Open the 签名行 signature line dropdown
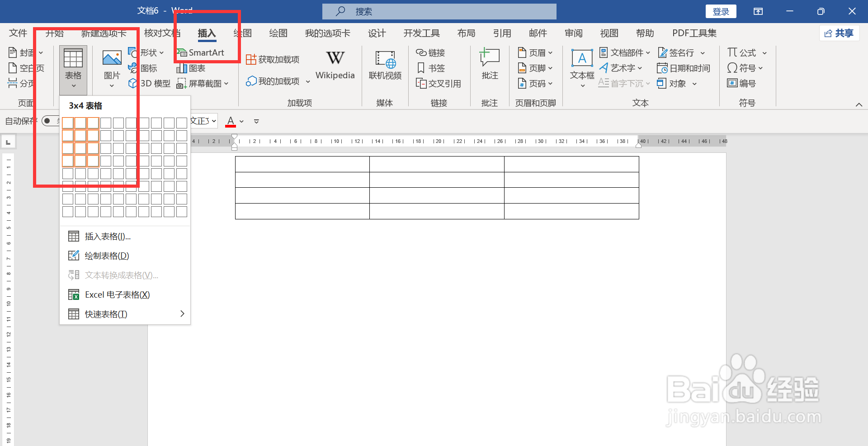Screen dimensions: 868x446 [681, 53]
